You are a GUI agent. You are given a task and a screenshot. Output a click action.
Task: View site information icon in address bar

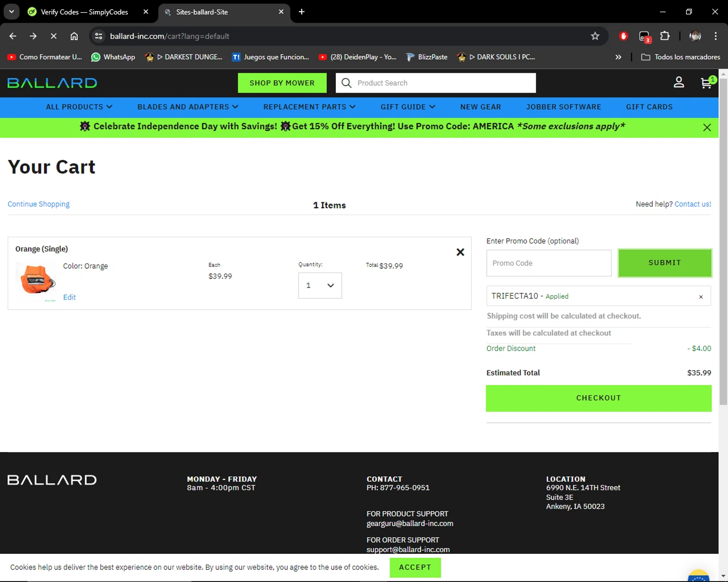tap(99, 36)
